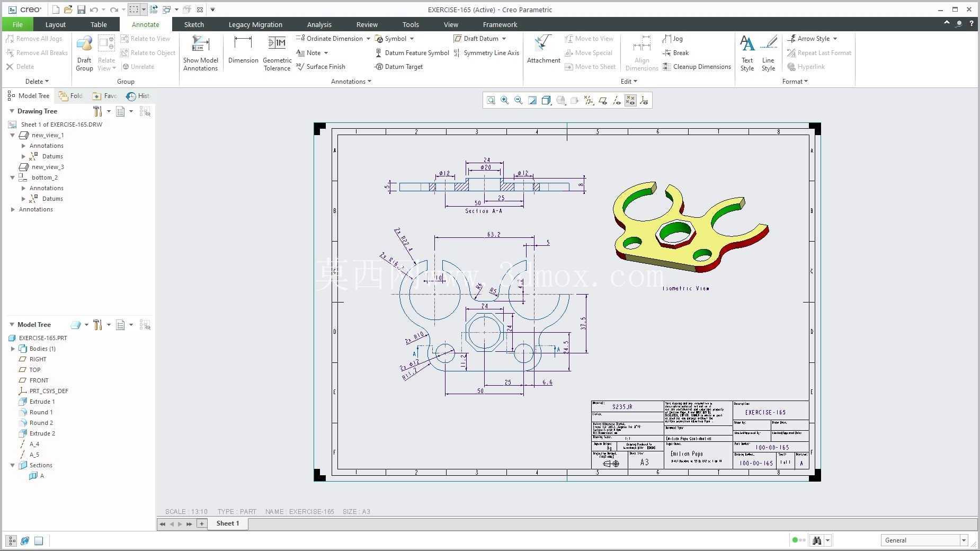Undo the last action
Viewport: 980px width, 551px height.
(x=94, y=10)
